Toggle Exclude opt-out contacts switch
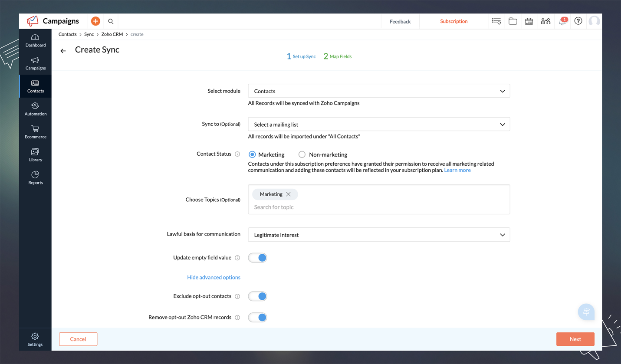Screen dimensions: 621x364 click(257, 296)
